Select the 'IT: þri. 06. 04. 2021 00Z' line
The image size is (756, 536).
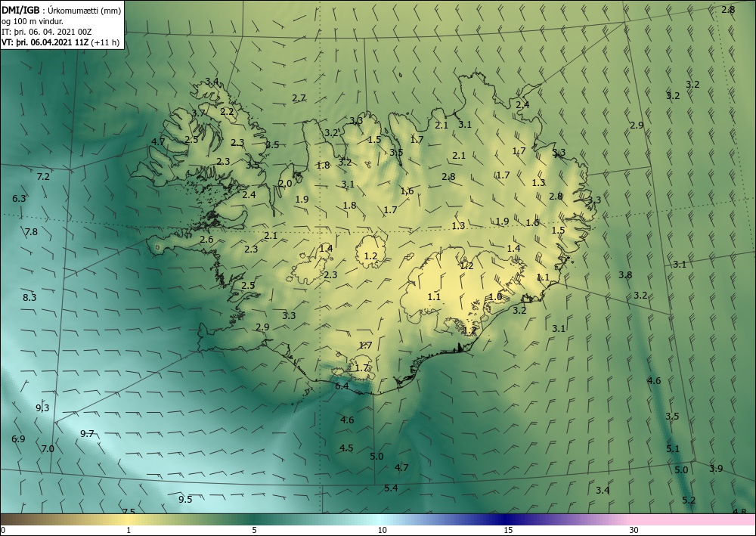point(47,32)
